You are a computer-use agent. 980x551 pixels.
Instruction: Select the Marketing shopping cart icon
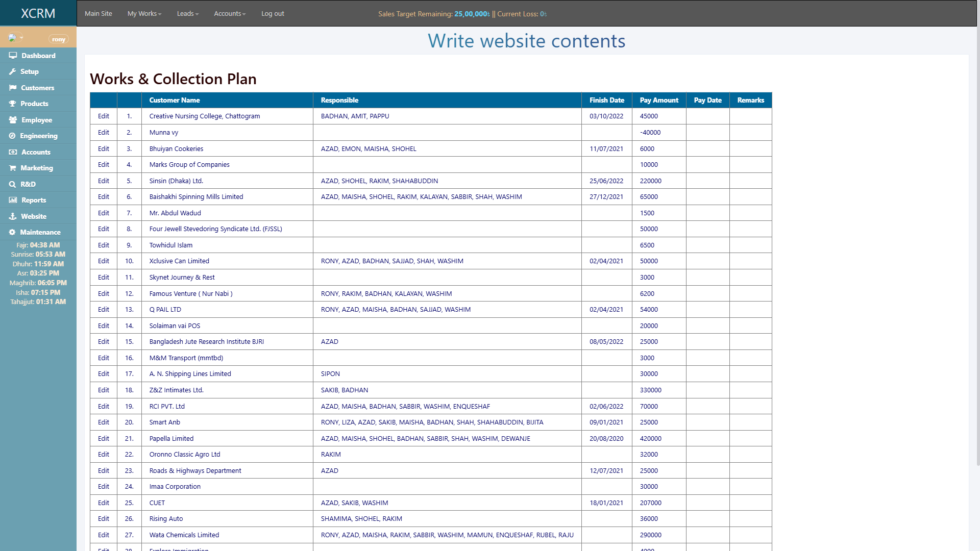(x=13, y=168)
